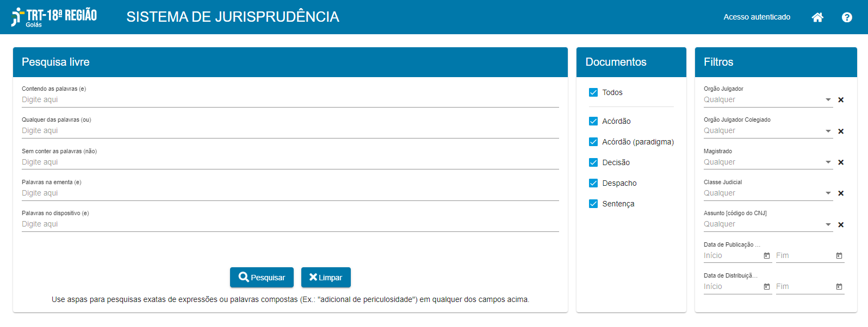This screenshot has height=327, width=868.
Task: Click the Pesquisar search button
Action: click(x=262, y=278)
